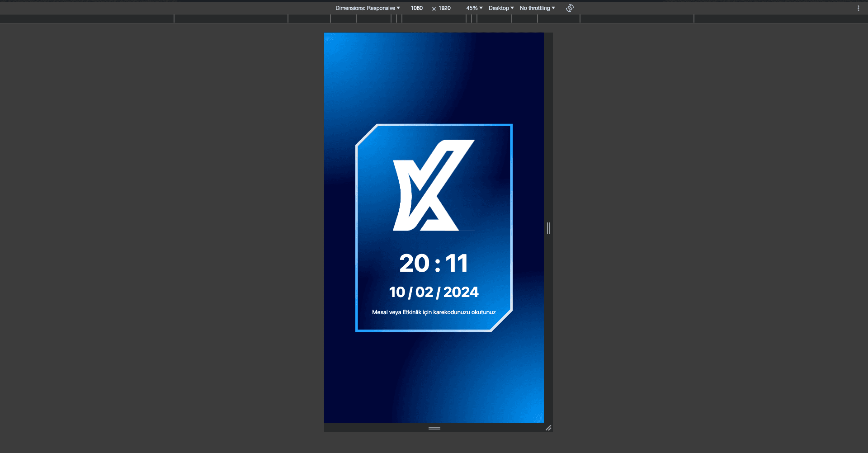
Task: Open the Dimensions: Responsive dropdown
Action: click(367, 8)
